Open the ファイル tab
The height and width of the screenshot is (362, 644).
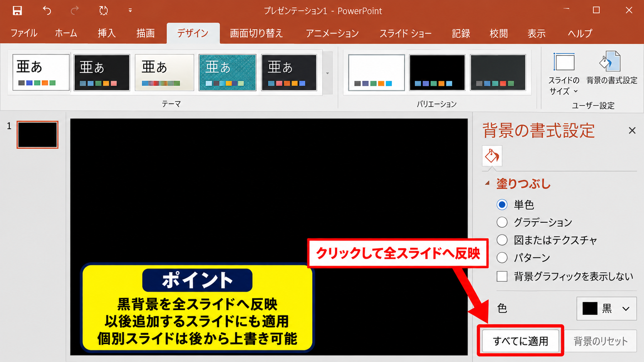tap(24, 33)
